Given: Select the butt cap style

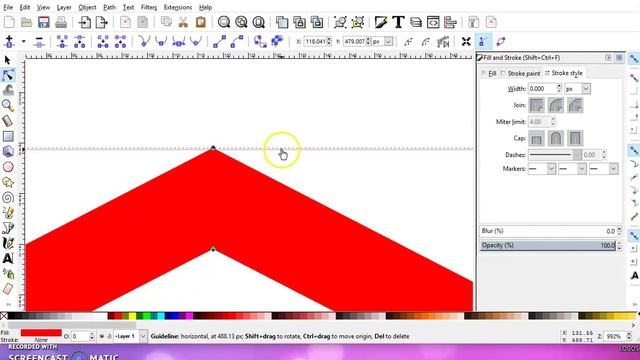Looking at the screenshot, I should point(536,138).
